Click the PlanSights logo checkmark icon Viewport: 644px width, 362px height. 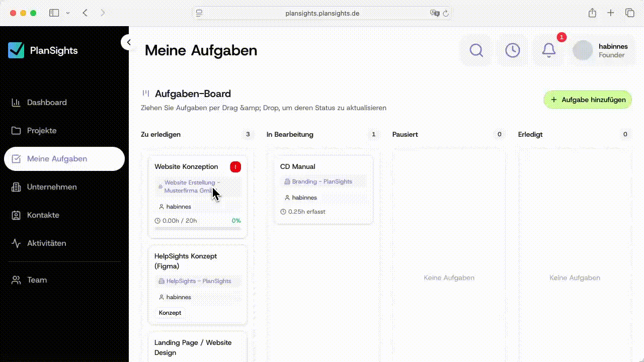coord(16,50)
